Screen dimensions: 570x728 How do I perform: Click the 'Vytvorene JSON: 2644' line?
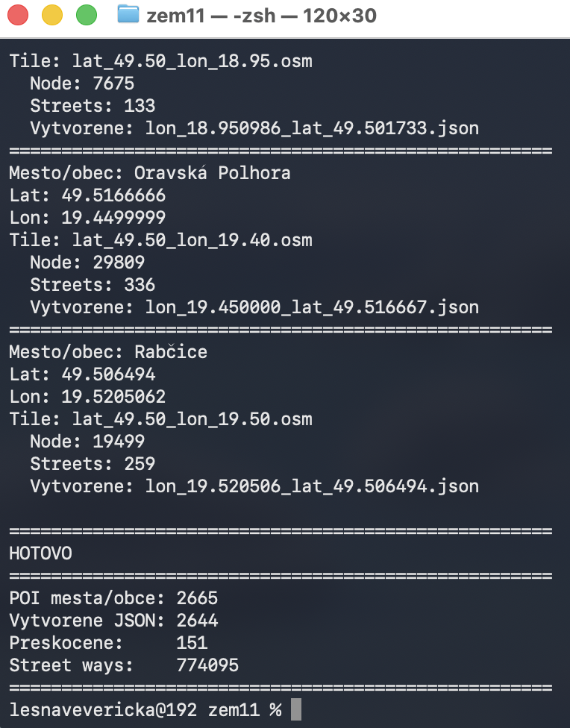113,621
